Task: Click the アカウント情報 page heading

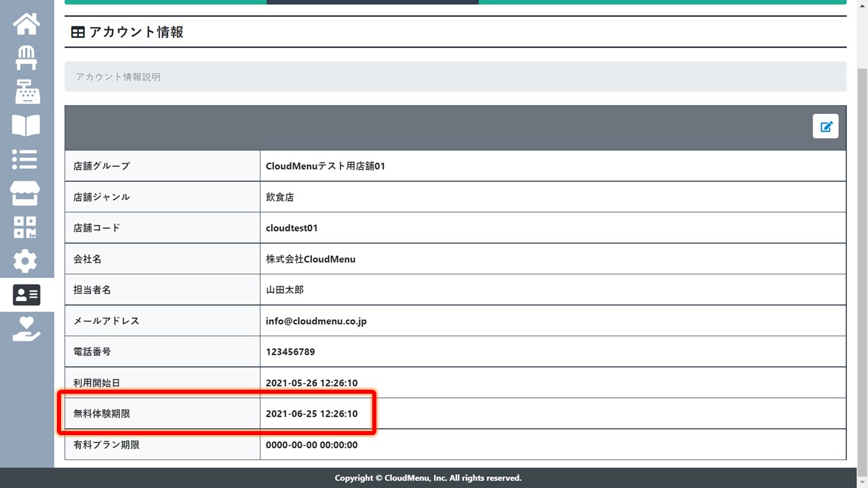Action: pos(136,32)
